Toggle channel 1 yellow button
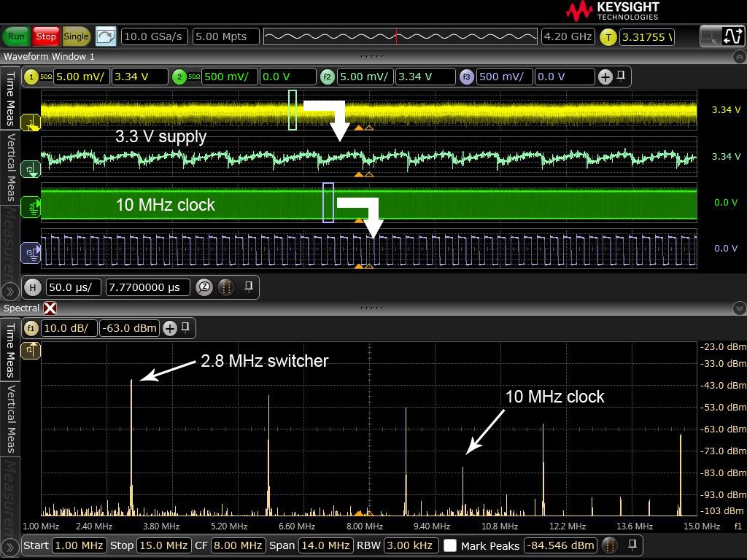747x560 pixels. point(32,77)
